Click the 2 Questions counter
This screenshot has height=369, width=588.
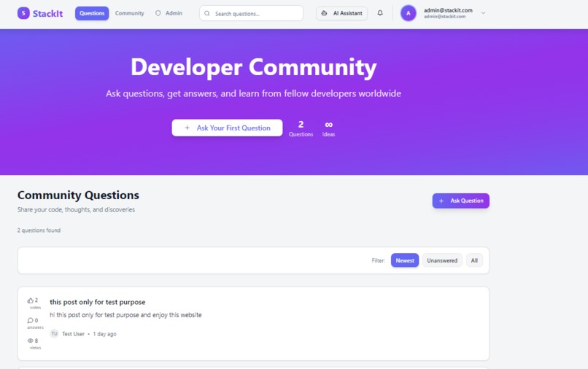tap(301, 128)
